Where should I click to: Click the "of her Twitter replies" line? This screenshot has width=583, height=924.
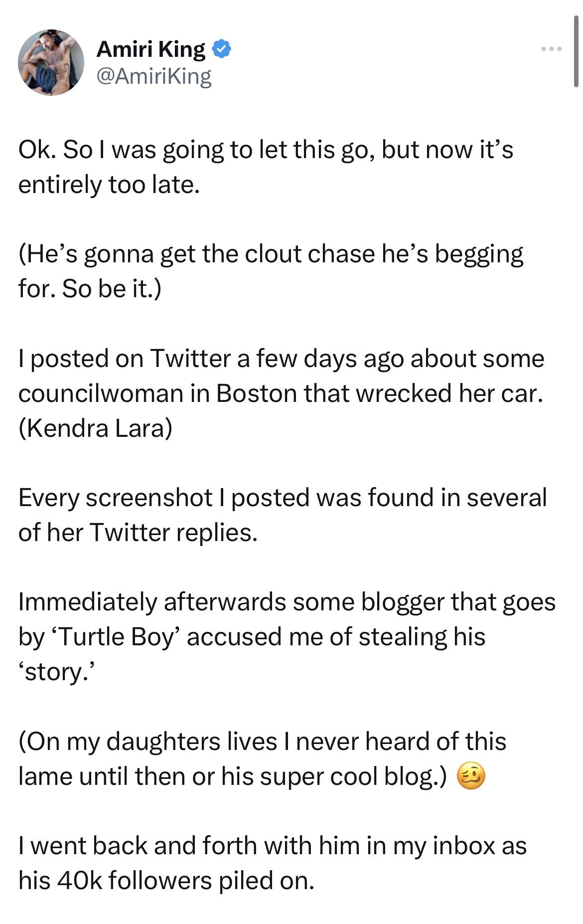pos(138,533)
